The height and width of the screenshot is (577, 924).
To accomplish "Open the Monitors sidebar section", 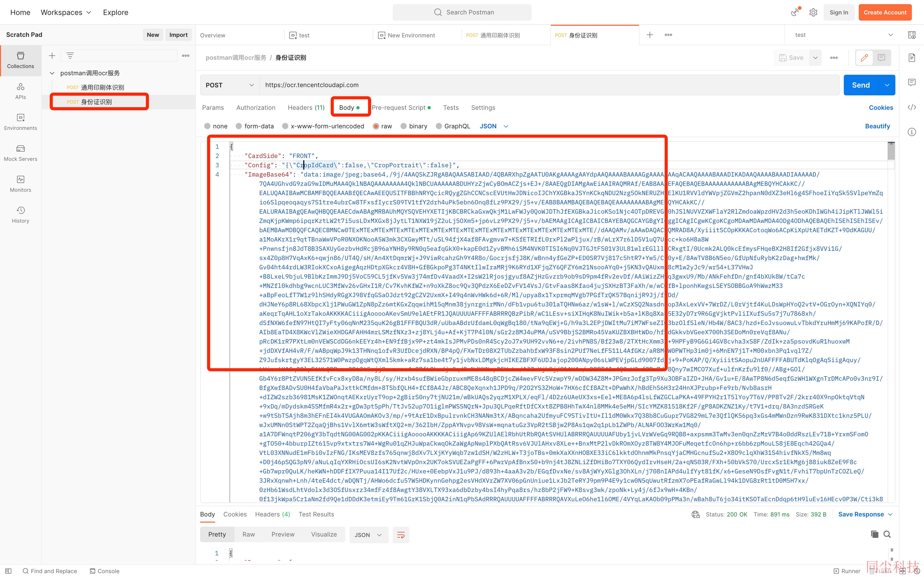I will pos(21,184).
